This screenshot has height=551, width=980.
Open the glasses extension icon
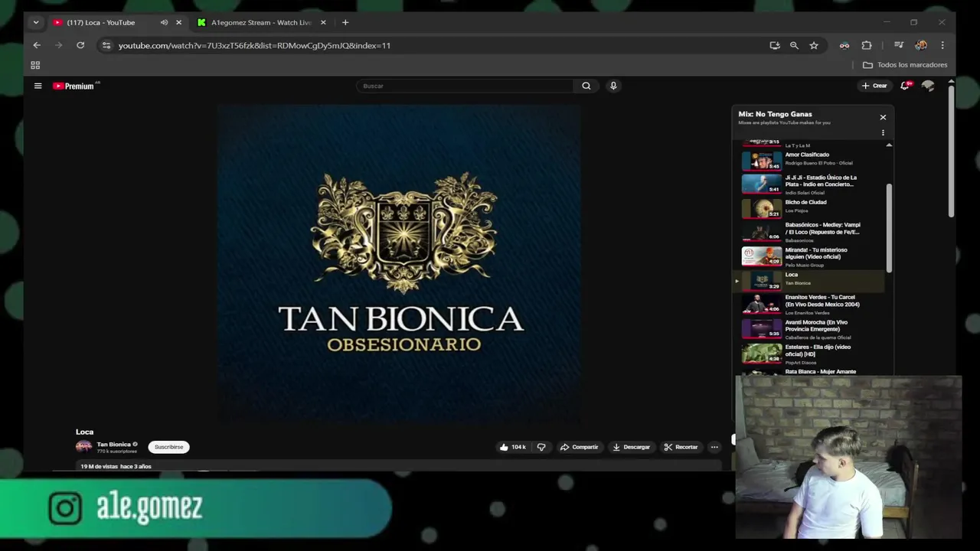(x=844, y=45)
